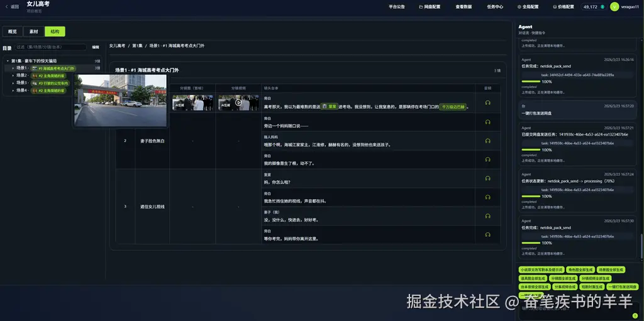The image size is (644, 321).
Task: Click quick command 道具图全部生成
Action: pyautogui.click(x=533, y=278)
